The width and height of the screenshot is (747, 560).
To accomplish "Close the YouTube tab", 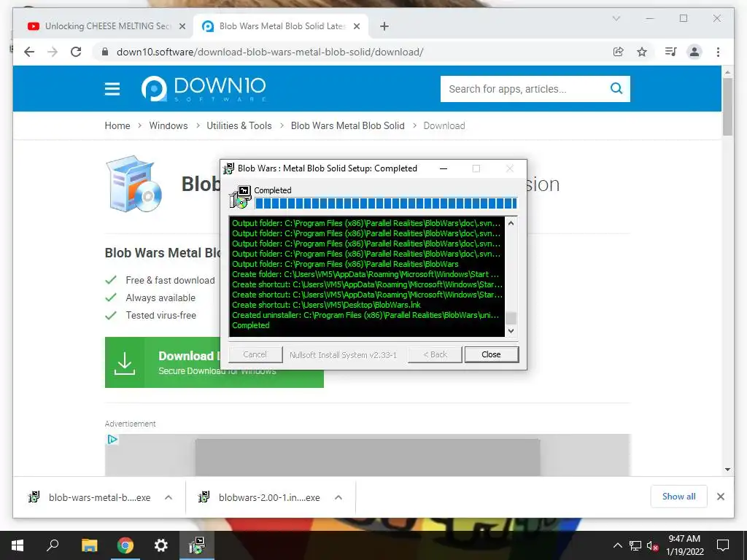I will click(182, 26).
